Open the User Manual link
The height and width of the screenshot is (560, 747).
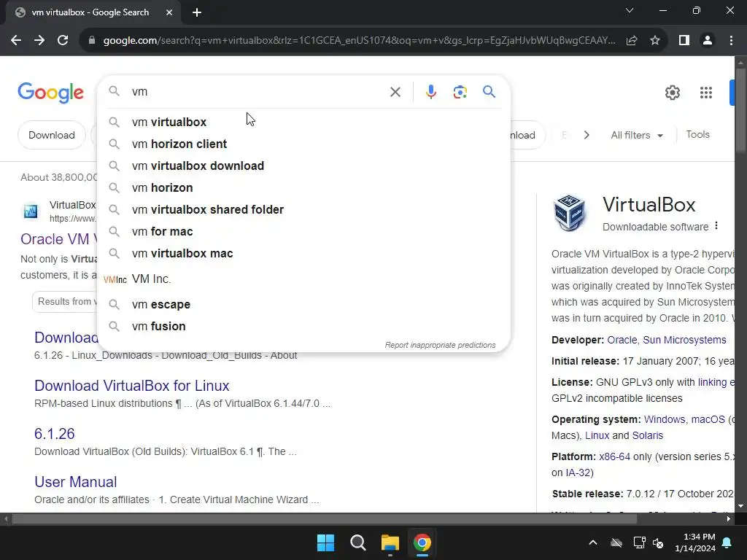click(x=75, y=481)
